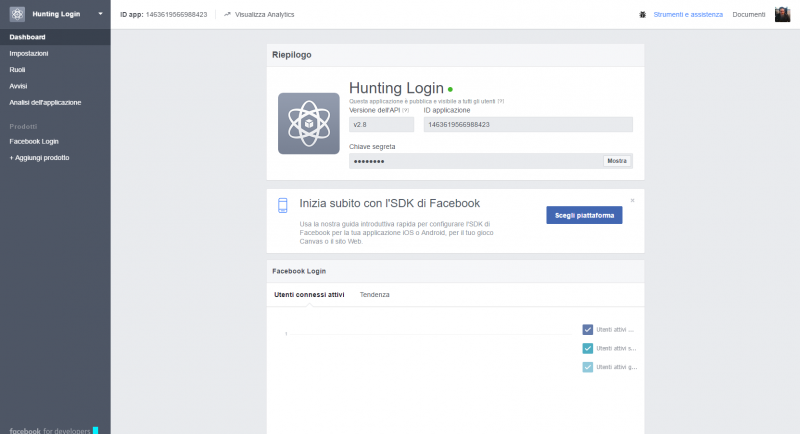Click the mobile phone SDK icon
Viewport: 800px width, 434px height.
tap(283, 205)
